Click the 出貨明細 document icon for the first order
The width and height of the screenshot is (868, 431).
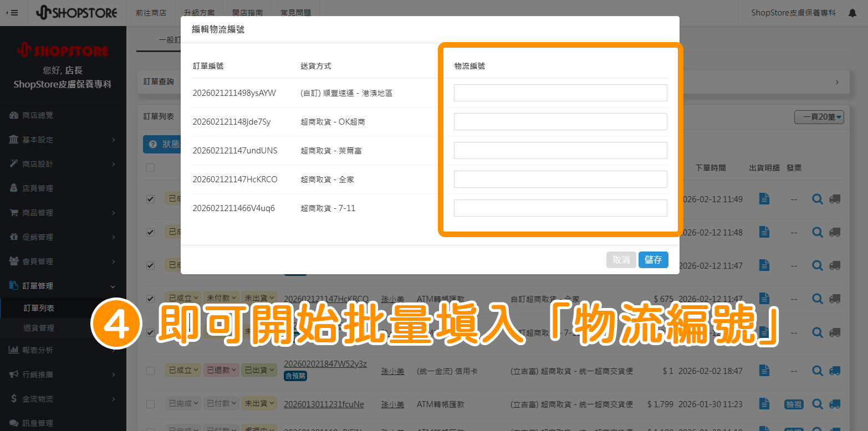[764, 198]
